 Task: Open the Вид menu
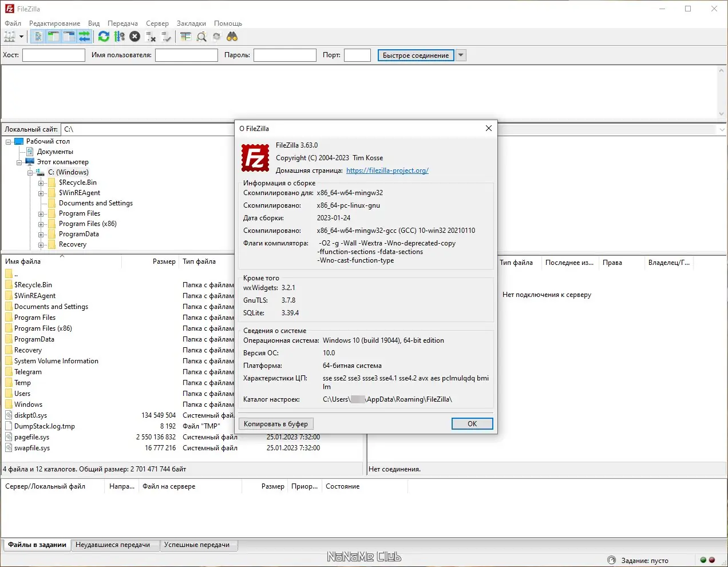coord(94,23)
